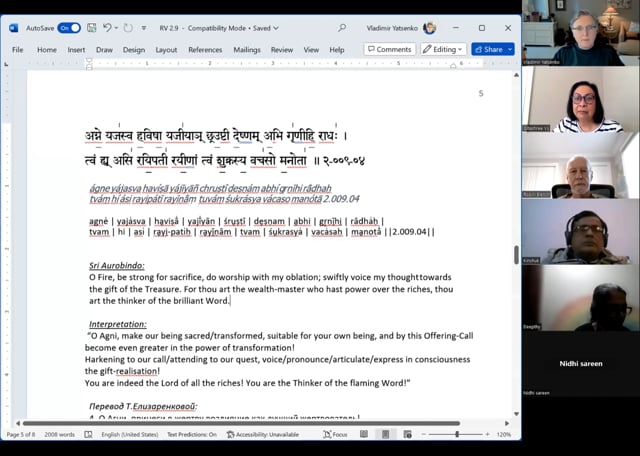Click the Share button
The height and width of the screenshot is (456, 640).
point(489,49)
